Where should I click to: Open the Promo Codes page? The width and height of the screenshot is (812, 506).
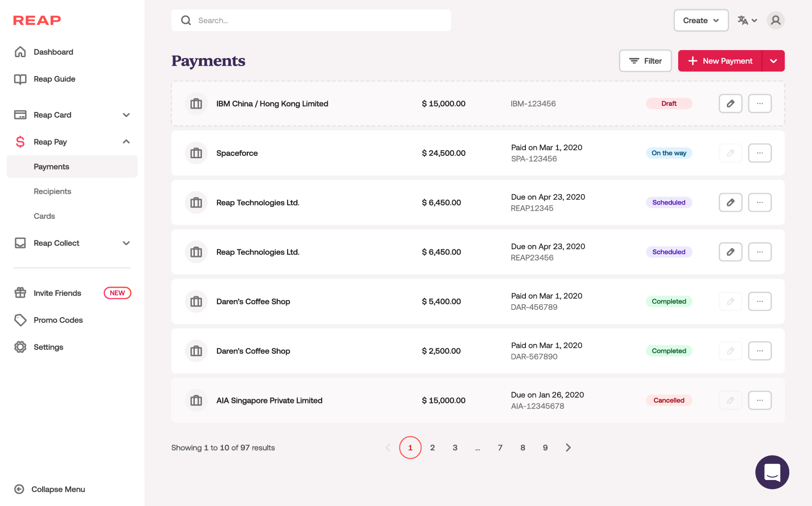point(58,320)
